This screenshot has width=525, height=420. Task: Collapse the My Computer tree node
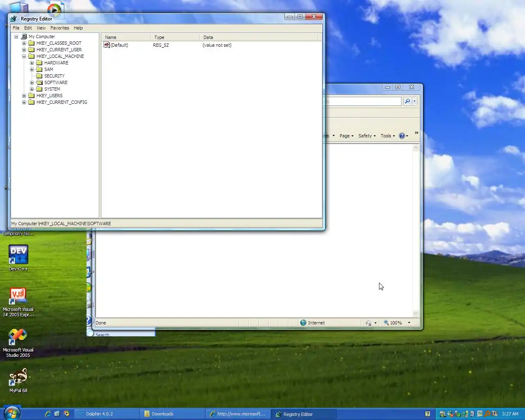click(16, 37)
